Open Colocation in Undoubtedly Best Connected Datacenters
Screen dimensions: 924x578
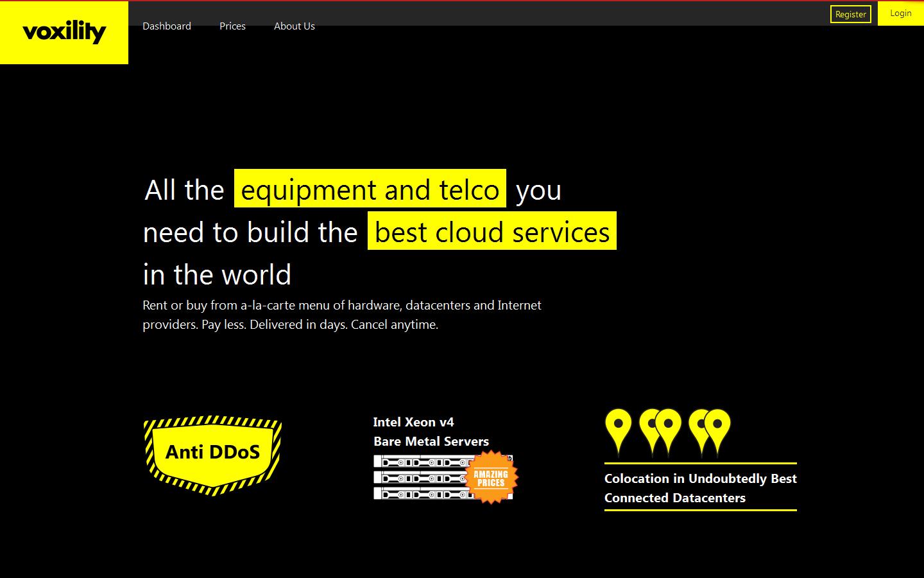click(x=700, y=488)
